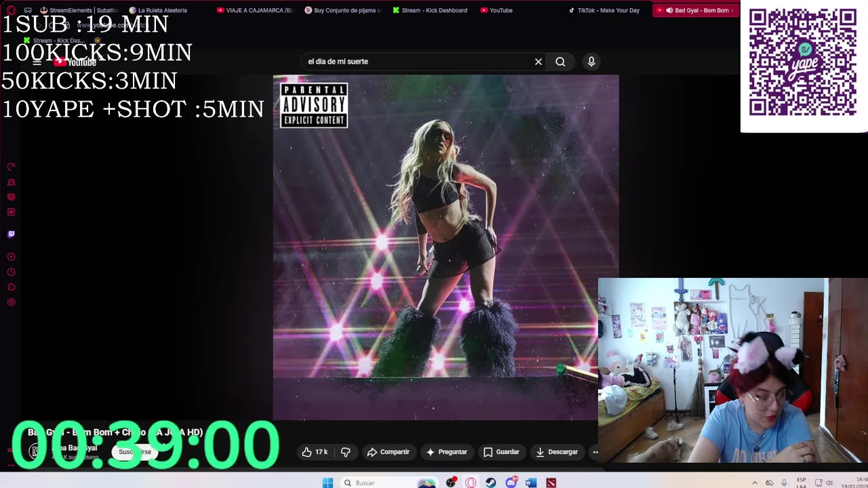
Task: Open GX Control speedometer sidebar icon
Action: tap(11, 167)
